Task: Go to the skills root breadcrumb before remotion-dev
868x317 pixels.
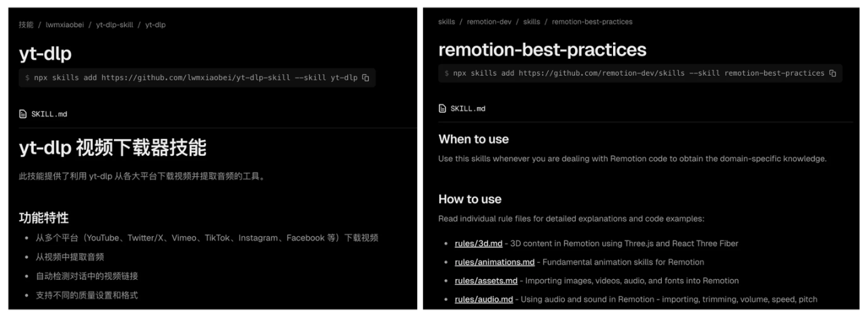Action: (447, 22)
